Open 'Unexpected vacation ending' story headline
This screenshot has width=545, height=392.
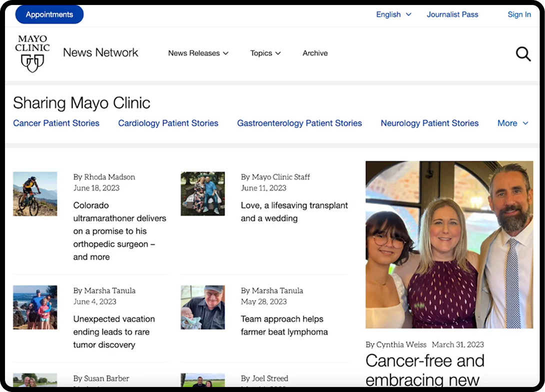[x=114, y=332]
